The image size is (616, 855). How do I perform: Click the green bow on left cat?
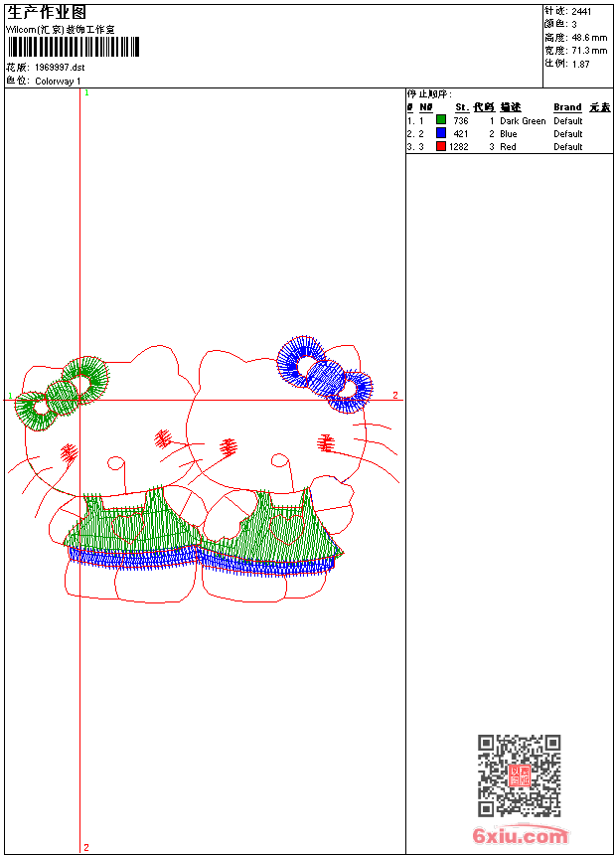coord(62,395)
